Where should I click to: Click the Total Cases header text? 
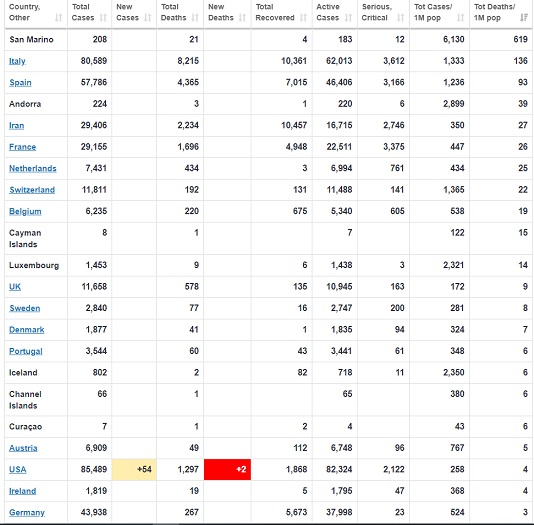pos(83,12)
